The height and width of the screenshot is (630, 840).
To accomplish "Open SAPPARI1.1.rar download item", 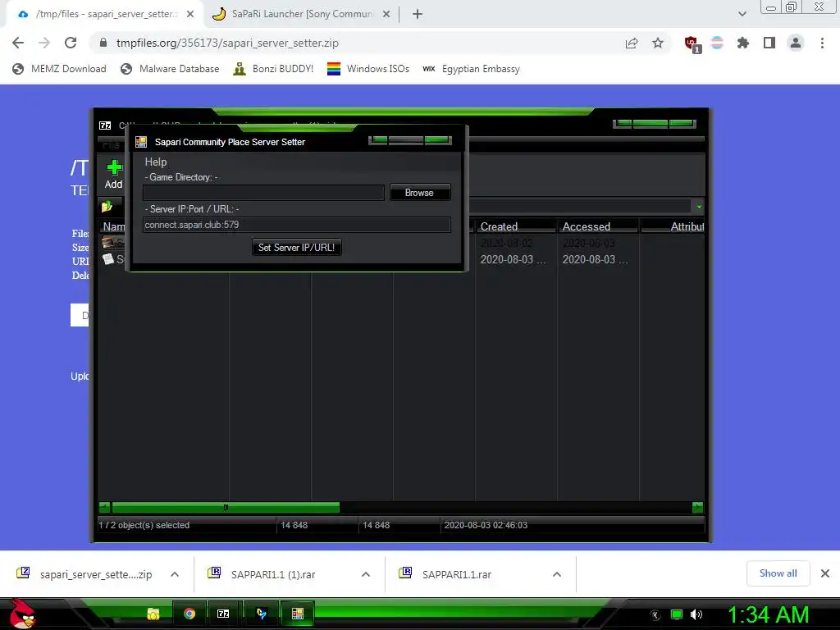I will [x=445, y=574].
